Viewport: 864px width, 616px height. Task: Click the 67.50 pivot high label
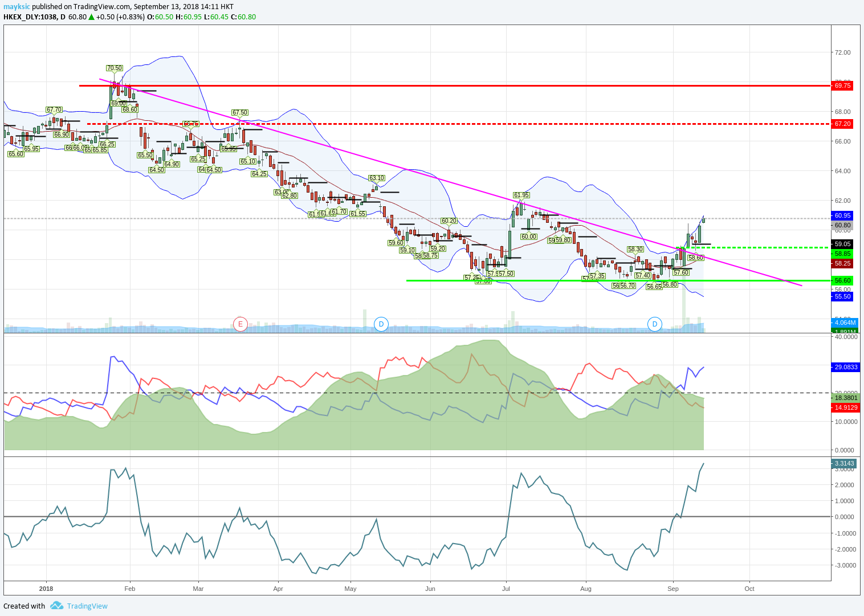tap(240, 113)
